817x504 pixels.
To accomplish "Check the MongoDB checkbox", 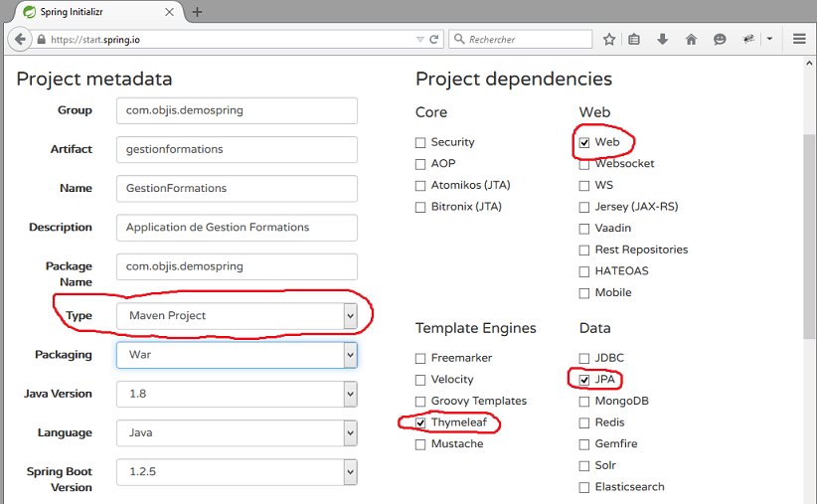I will click(584, 402).
